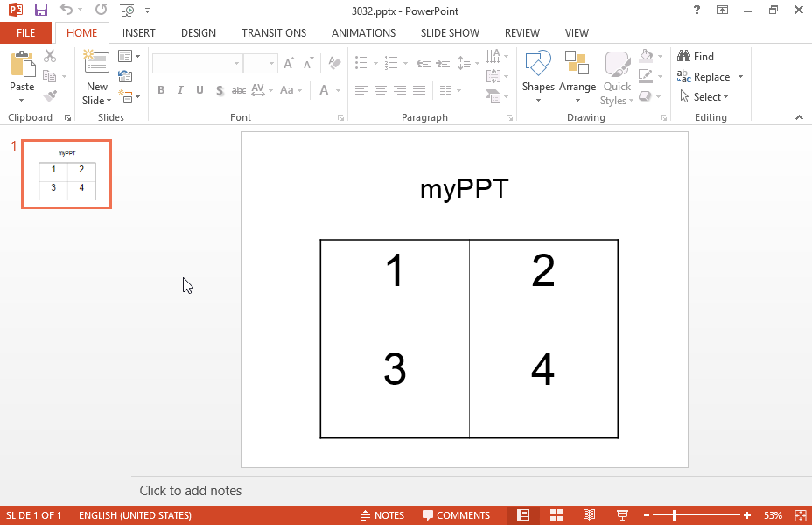Open the Arrange dropdown
Screen dimensions: 812x525
(577, 76)
